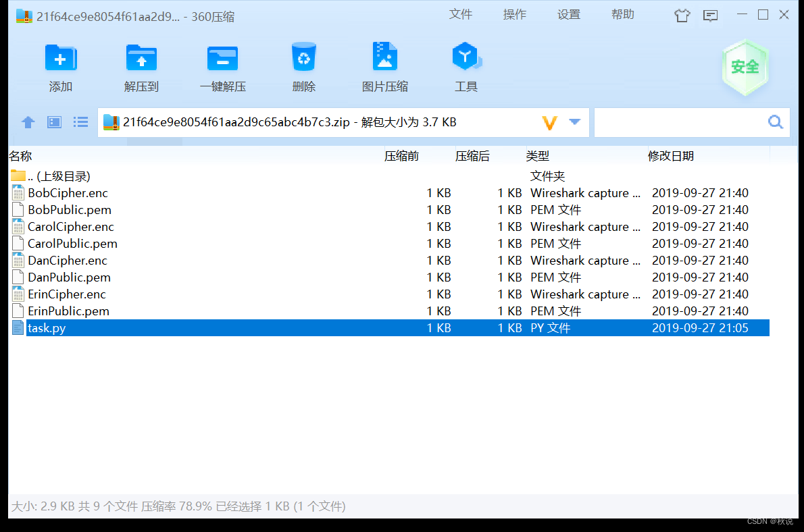Select the 添加 (Add files) tool
This screenshot has width=804, height=532.
pyautogui.click(x=61, y=65)
